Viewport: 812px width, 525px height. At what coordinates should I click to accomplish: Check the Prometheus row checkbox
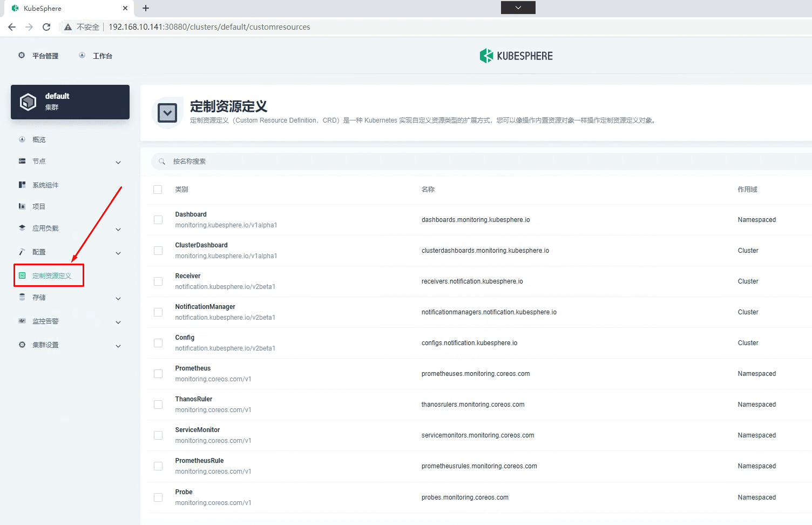click(x=158, y=374)
